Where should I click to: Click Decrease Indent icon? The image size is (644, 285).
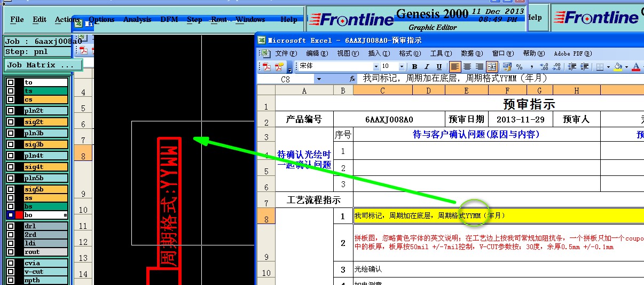pos(571,67)
